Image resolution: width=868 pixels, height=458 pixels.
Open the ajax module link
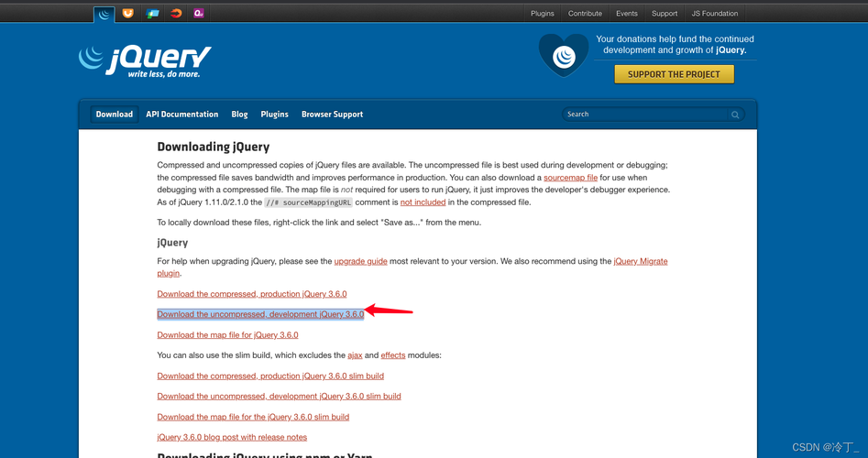[x=355, y=355]
